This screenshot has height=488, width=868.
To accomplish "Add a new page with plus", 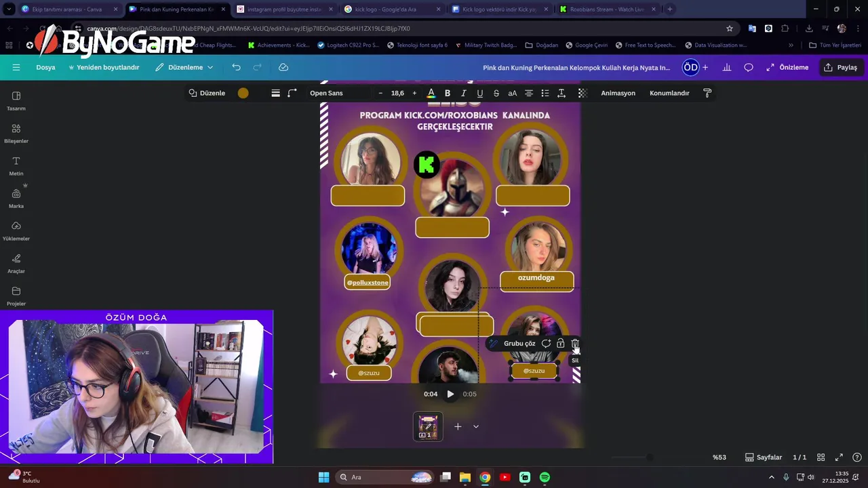I will 458,426.
